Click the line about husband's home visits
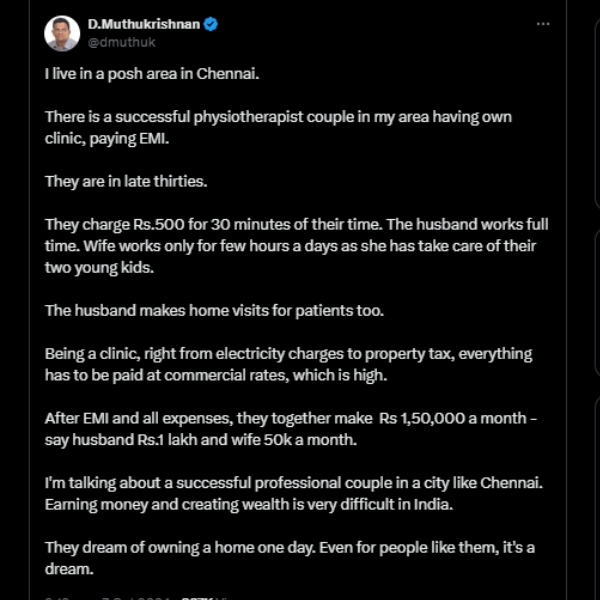 pos(214,310)
